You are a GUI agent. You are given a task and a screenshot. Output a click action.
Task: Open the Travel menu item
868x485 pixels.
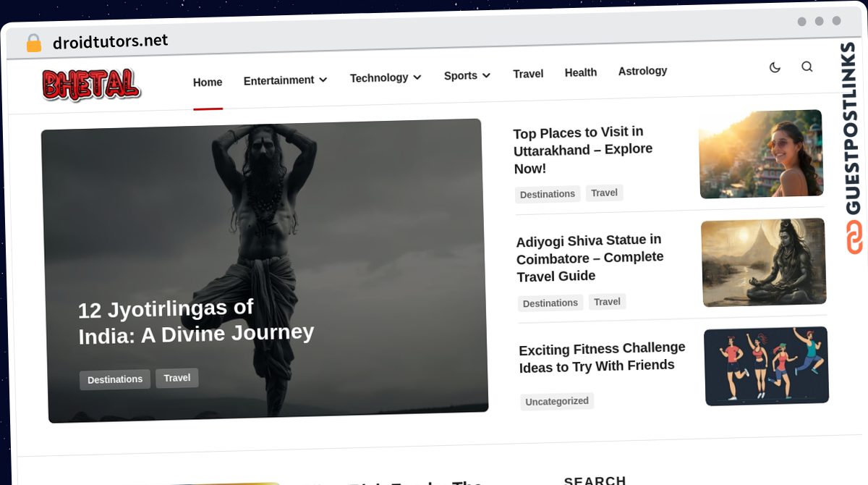pyautogui.click(x=528, y=74)
